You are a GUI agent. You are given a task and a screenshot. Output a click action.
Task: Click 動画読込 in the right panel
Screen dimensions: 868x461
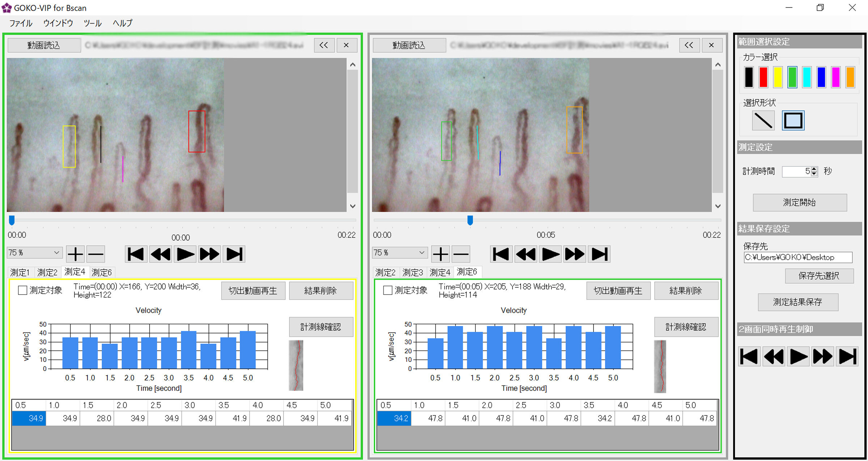click(x=409, y=45)
